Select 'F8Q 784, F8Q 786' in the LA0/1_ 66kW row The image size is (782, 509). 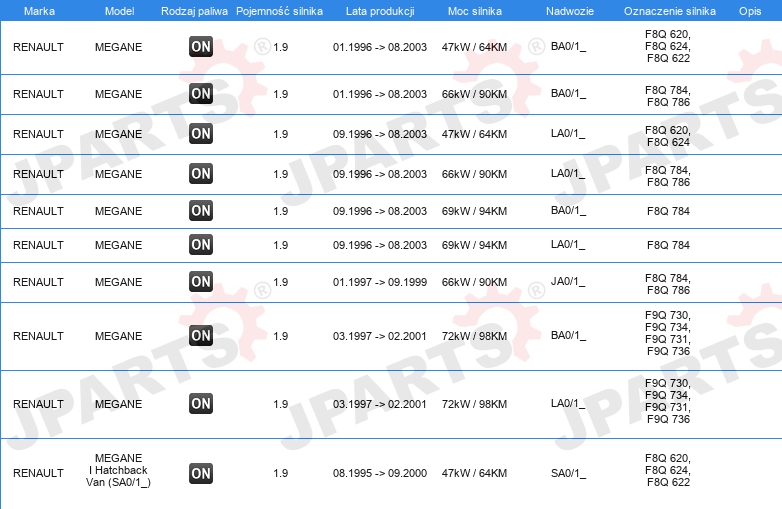tap(668, 176)
